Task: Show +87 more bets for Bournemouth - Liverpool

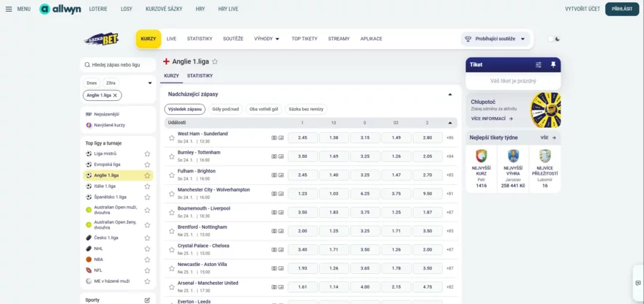Action: pyautogui.click(x=450, y=213)
